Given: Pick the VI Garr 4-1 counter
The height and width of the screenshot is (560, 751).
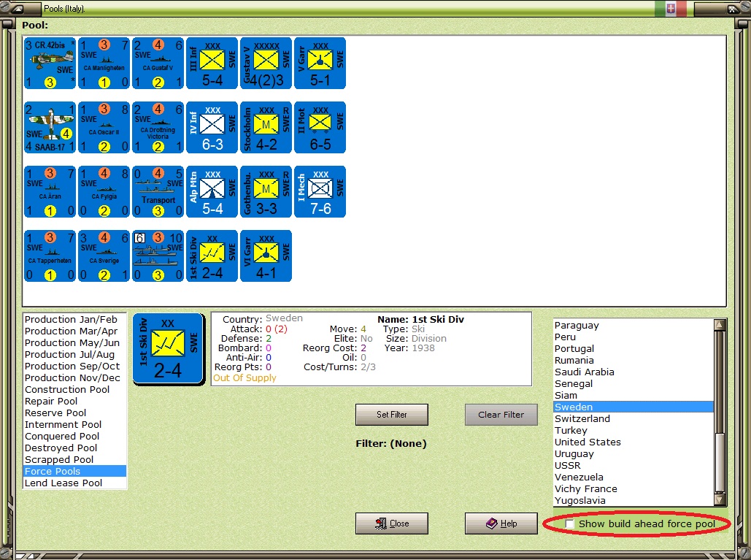Looking at the screenshot, I should [x=266, y=256].
